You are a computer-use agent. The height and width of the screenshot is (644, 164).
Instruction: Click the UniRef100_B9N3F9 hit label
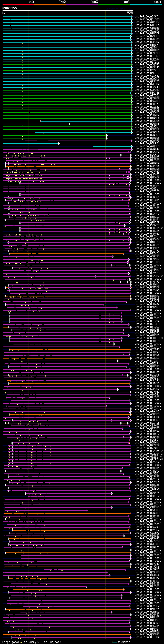[x=147, y=34]
